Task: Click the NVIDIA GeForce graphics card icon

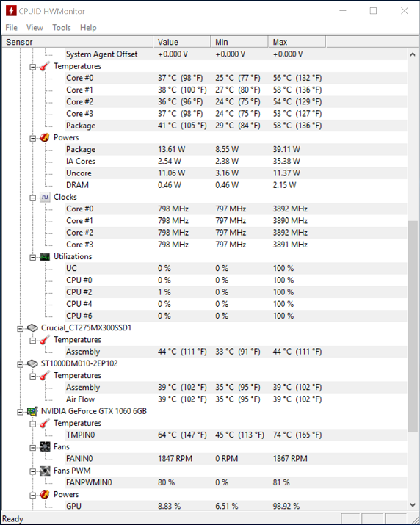Action: pyautogui.click(x=32, y=411)
